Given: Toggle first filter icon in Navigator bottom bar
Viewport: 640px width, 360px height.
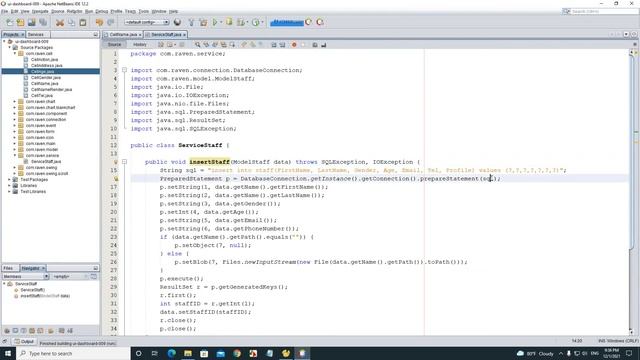Looking at the screenshot, I should pos(7,331).
